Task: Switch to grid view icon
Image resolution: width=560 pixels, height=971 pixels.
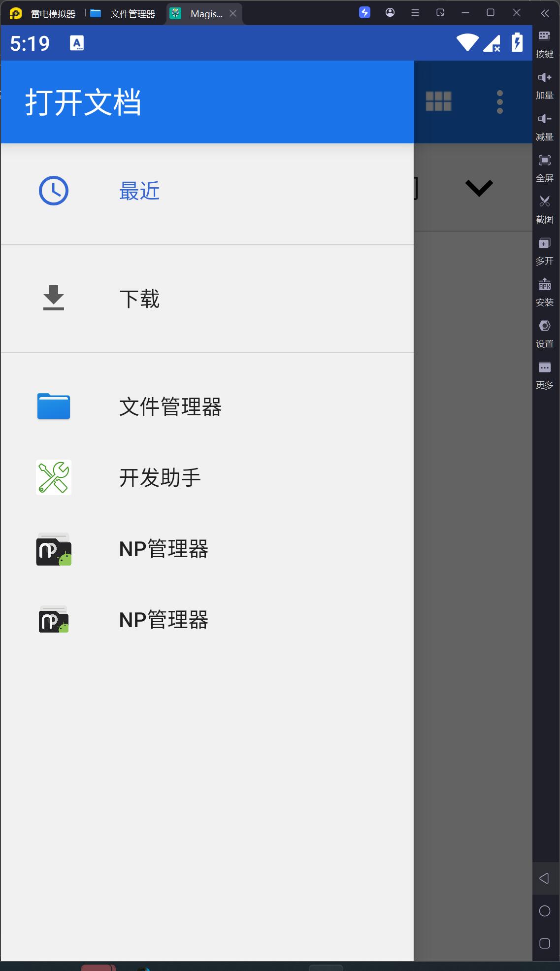Action: pos(438,101)
